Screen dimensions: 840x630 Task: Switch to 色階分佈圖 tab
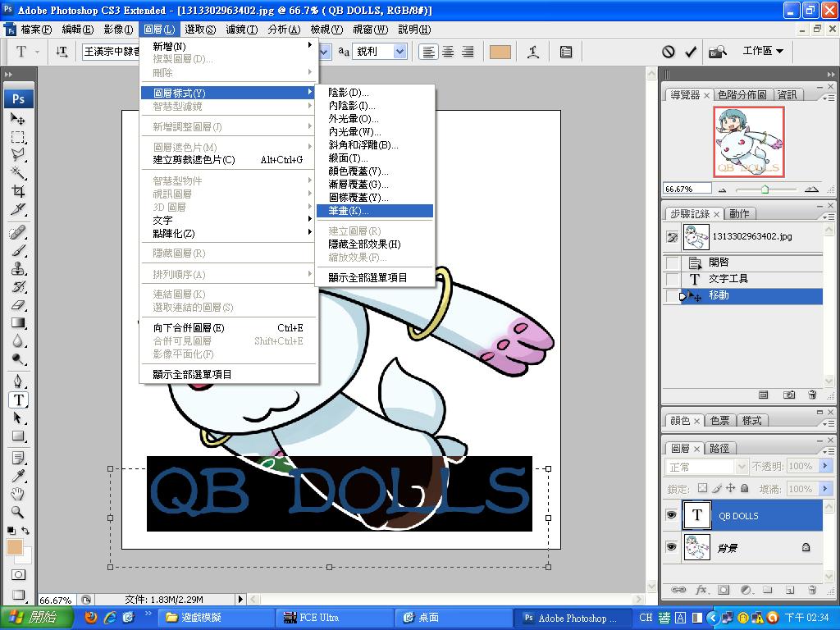click(x=742, y=95)
